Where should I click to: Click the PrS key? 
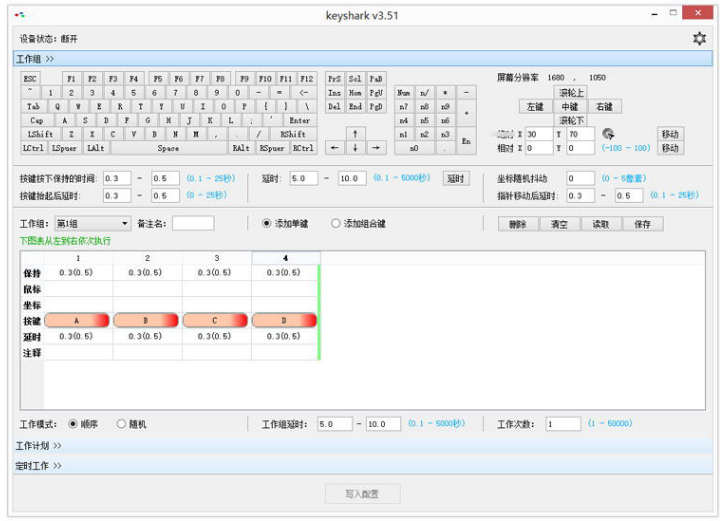[x=334, y=79]
